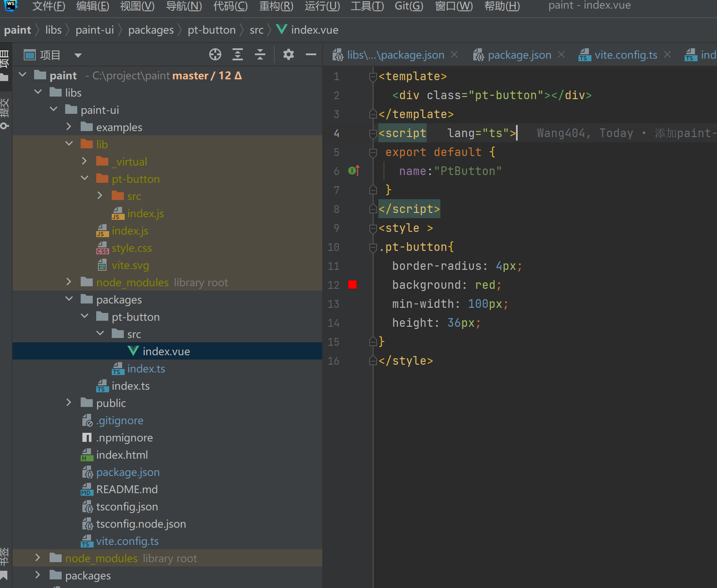Fold the script block on line 4
Viewport: 717px width, 588px height.
coord(373,134)
